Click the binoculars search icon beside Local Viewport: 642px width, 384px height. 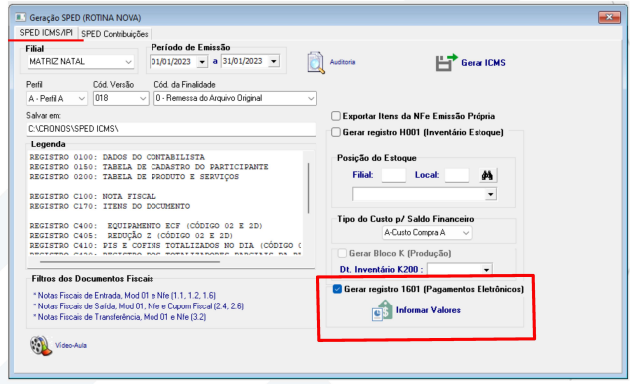(x=487, y=175)
